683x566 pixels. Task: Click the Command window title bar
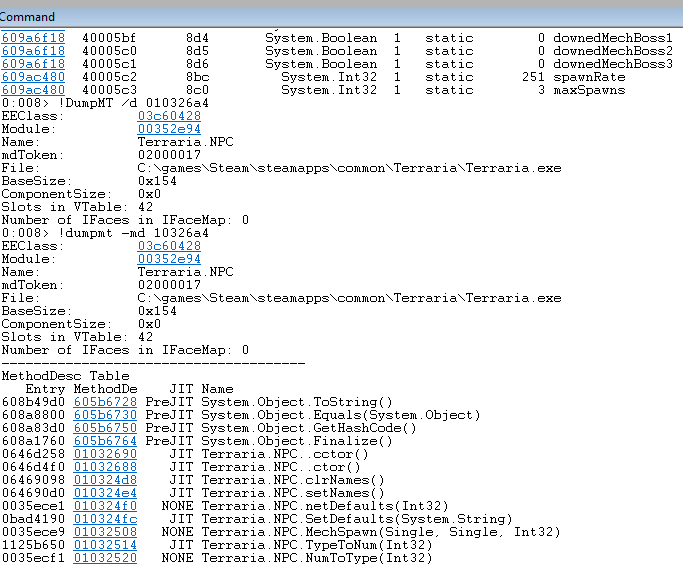point(342,17)
